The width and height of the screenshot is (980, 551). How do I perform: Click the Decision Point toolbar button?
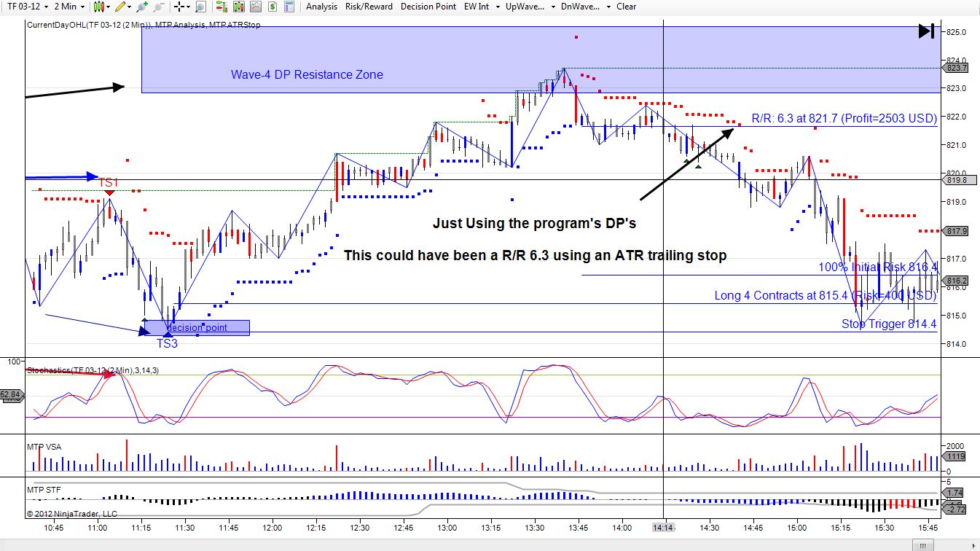click(428, 7)
